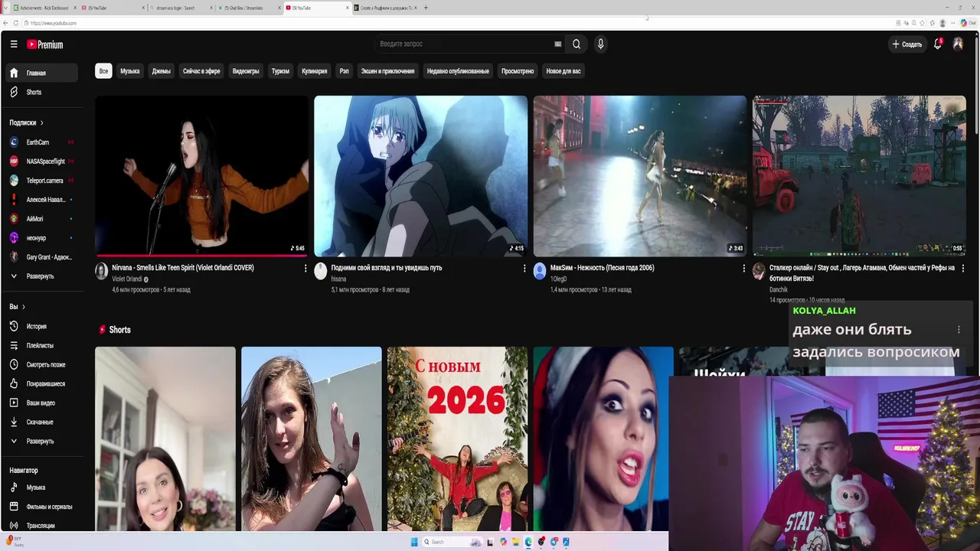This screenshot has height=551, width=980.
Task: Expand the Вы list with lower Развернуть
Action: (41, 441)
